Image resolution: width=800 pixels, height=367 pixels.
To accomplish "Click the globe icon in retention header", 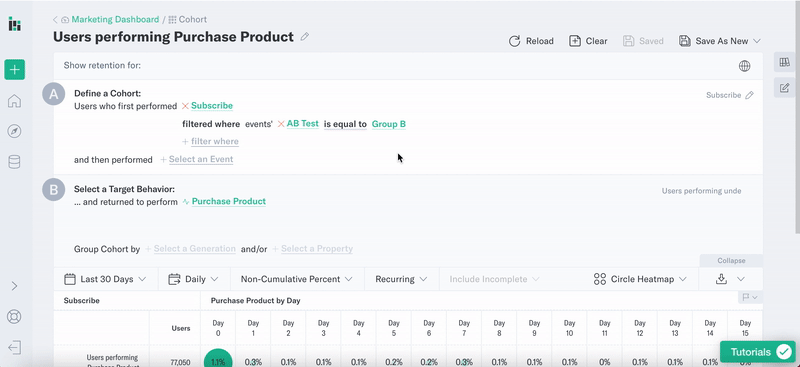I will click(744, 66).
